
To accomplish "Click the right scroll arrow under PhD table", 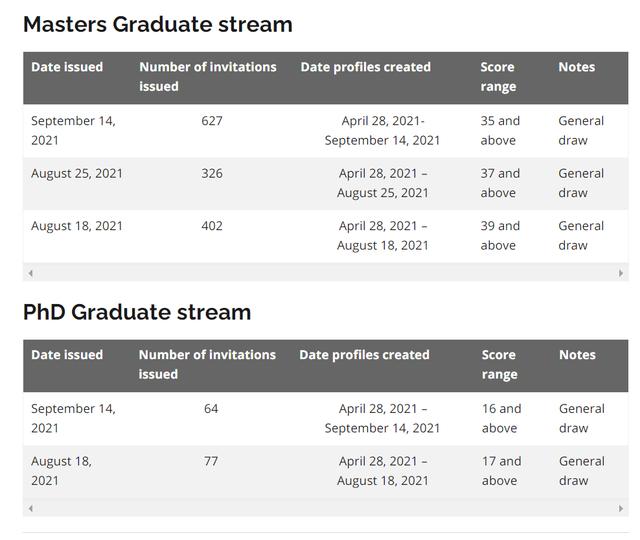I will point(621,509).
